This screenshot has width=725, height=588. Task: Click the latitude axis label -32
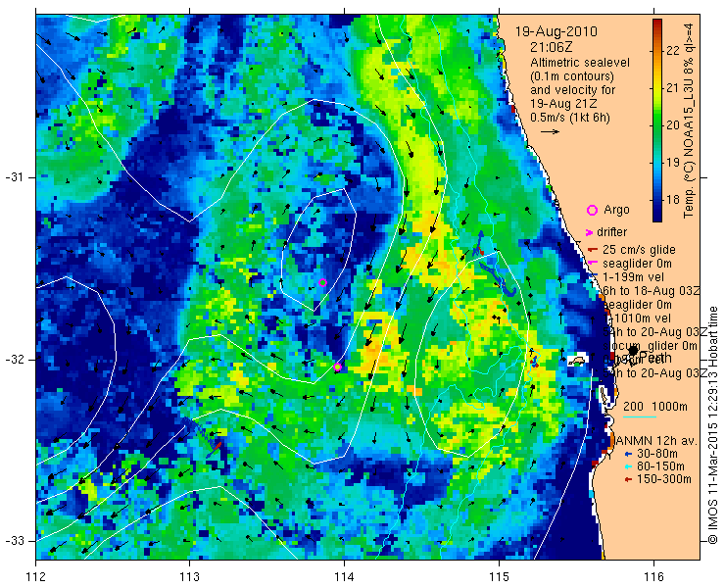click(14, 360)
